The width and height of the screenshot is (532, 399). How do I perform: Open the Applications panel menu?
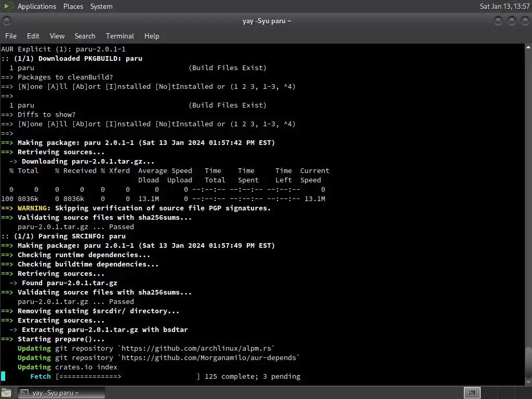[37, 6]
